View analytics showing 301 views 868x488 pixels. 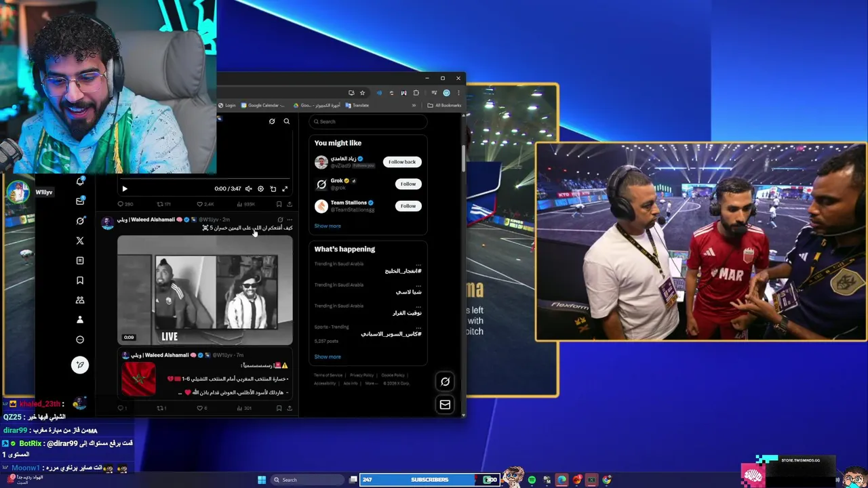[243, 408]
